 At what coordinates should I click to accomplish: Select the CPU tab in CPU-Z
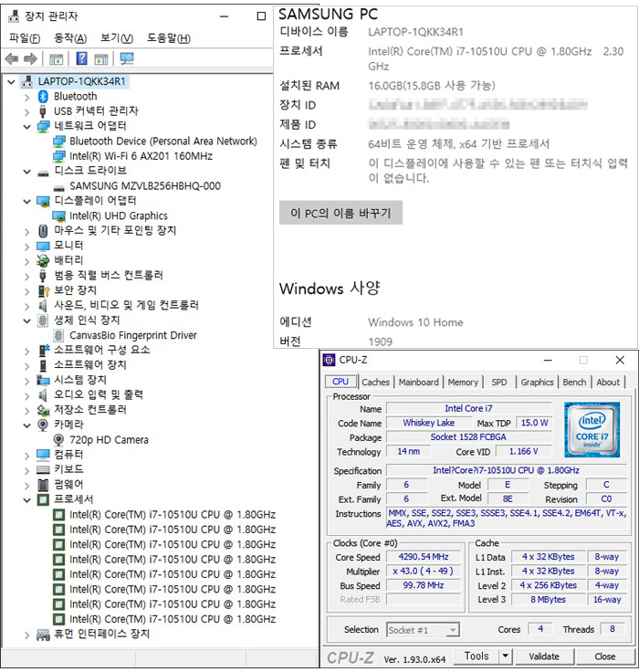click(340, 381)
